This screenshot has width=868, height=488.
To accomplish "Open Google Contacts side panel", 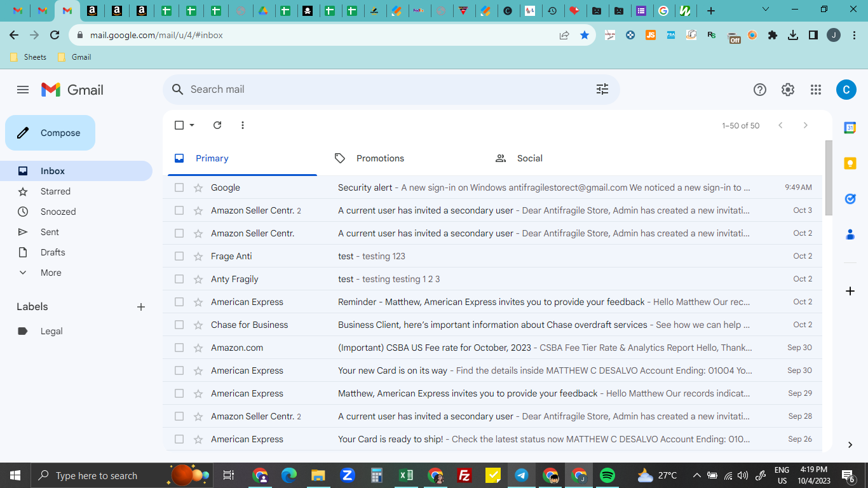I will pyautogui.click(x=850, y=234).
